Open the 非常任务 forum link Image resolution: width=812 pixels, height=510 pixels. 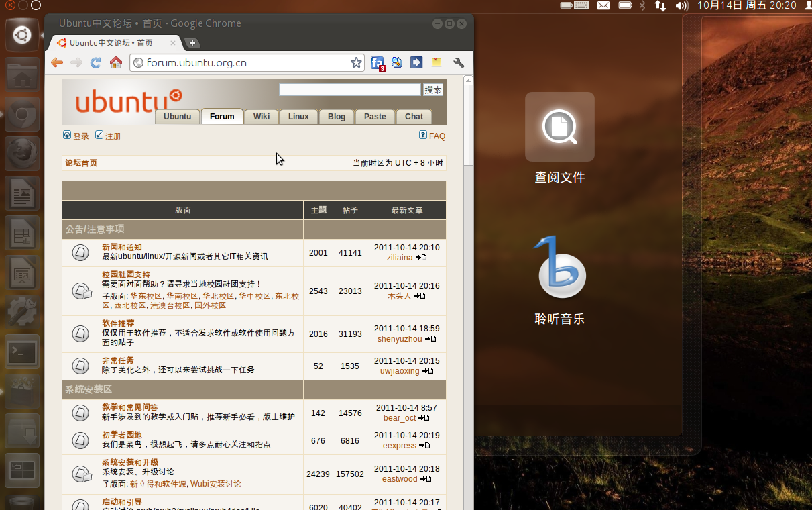[x=118, y=360]
